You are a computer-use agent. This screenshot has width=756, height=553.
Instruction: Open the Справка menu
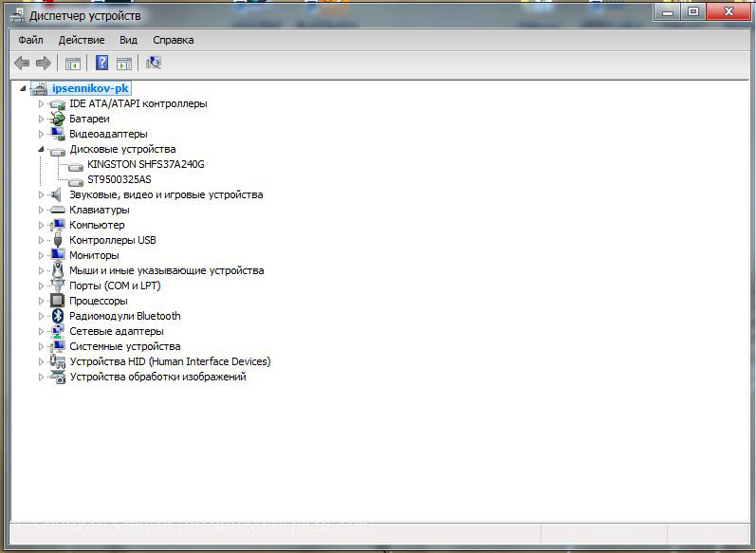tap(173, 40)
